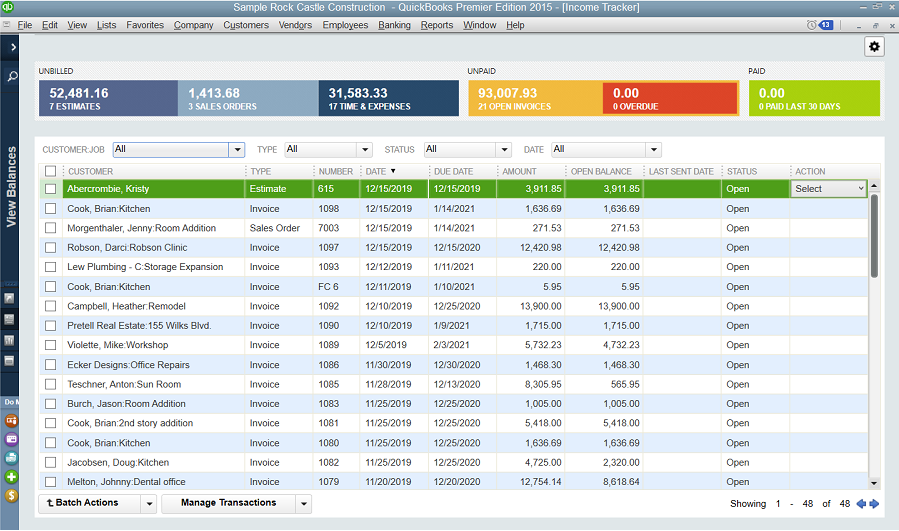Viewport: 899px width, 531px height.
Task: Open the Type filter dropdown
Action: click(365, 150)
